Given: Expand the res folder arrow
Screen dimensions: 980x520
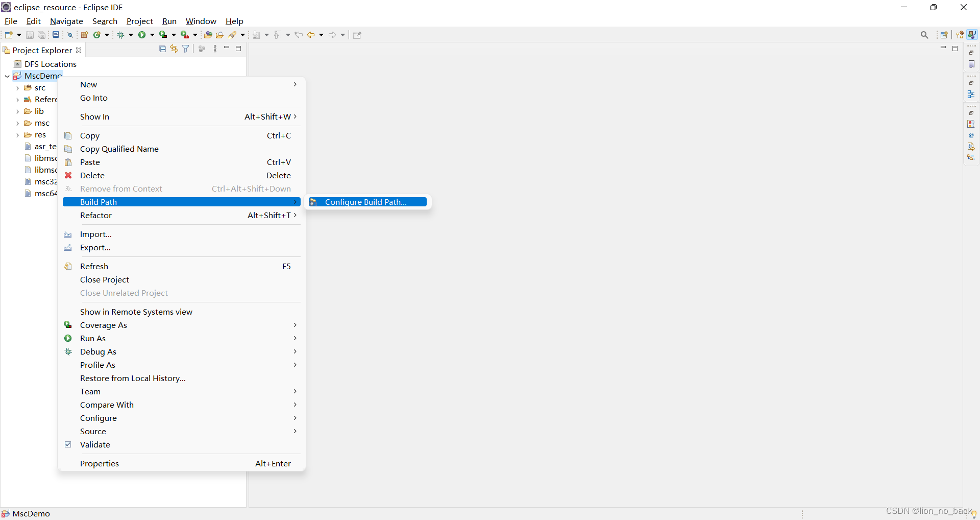Looking at the screenshot, I should (18, 135).
